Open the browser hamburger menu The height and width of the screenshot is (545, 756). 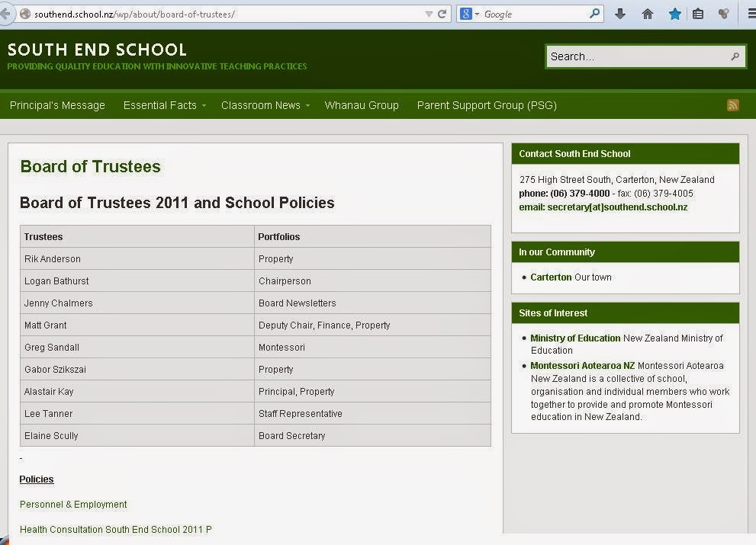pyautogui.click(x=751, y=14)
